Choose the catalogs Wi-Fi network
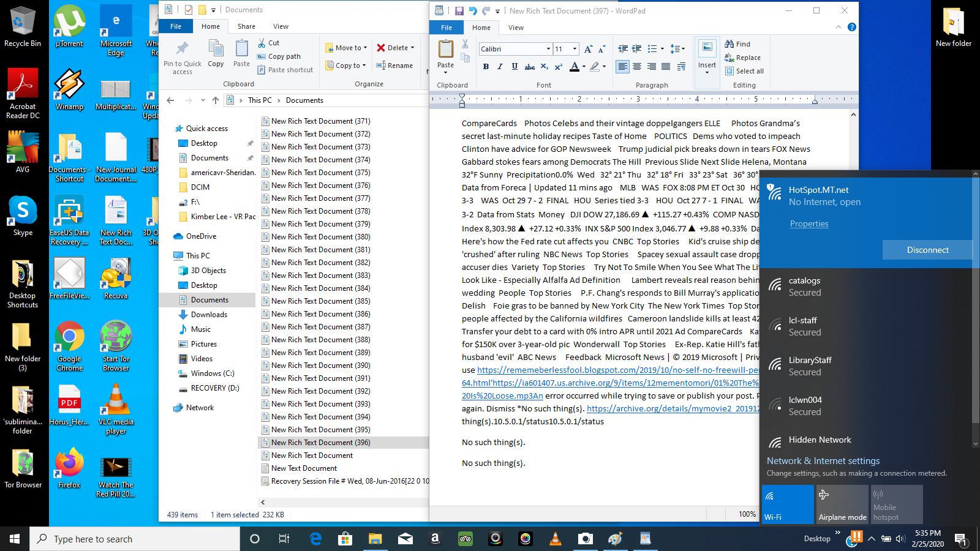This screenshot has height=551, width=980. pyautogui.click(x=865, y=287)
